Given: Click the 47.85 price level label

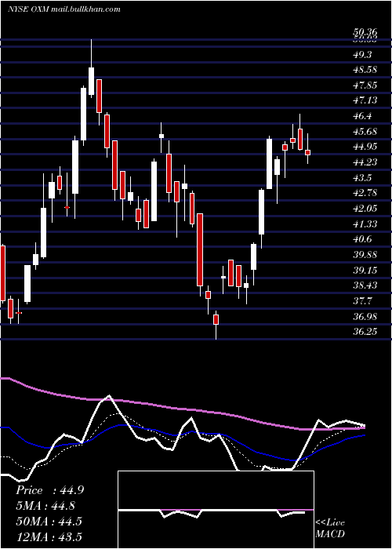Looking at the screenshot, I should pos(365,85).
